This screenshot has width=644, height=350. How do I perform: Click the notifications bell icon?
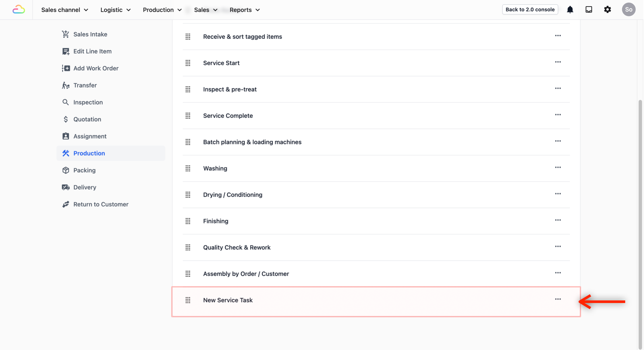tap(570, 10)
